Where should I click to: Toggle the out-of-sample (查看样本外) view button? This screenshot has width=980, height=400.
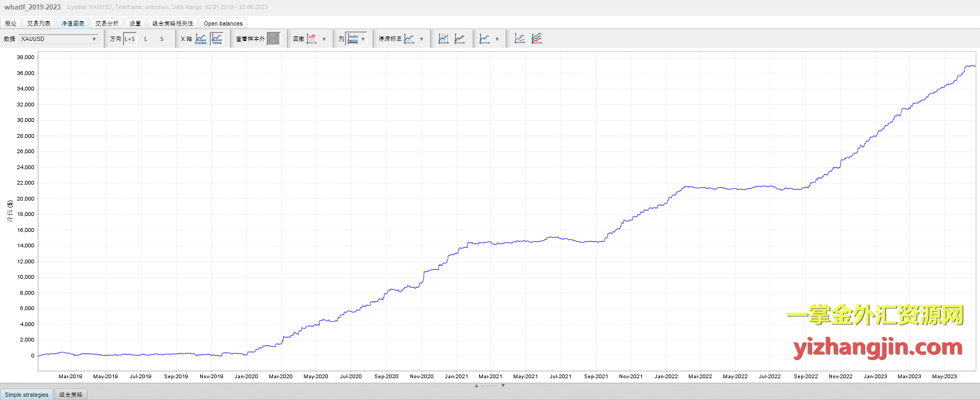point(273,39)
